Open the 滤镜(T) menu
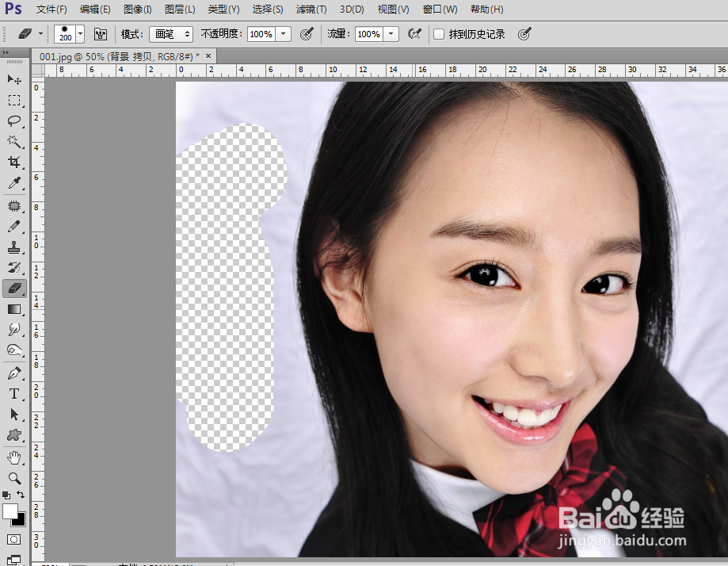This screenshot has height=566, width=728. (311, 10)
